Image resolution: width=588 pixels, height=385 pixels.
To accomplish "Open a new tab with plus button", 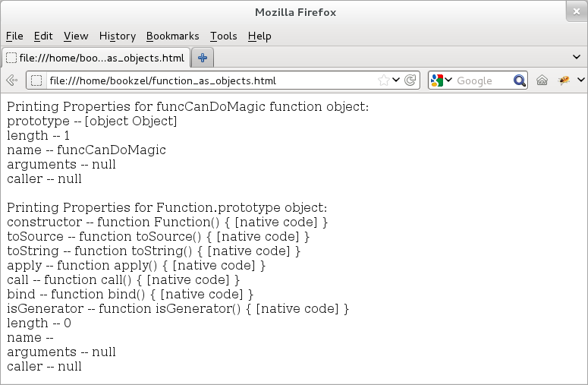I will [x=203, y=58].
